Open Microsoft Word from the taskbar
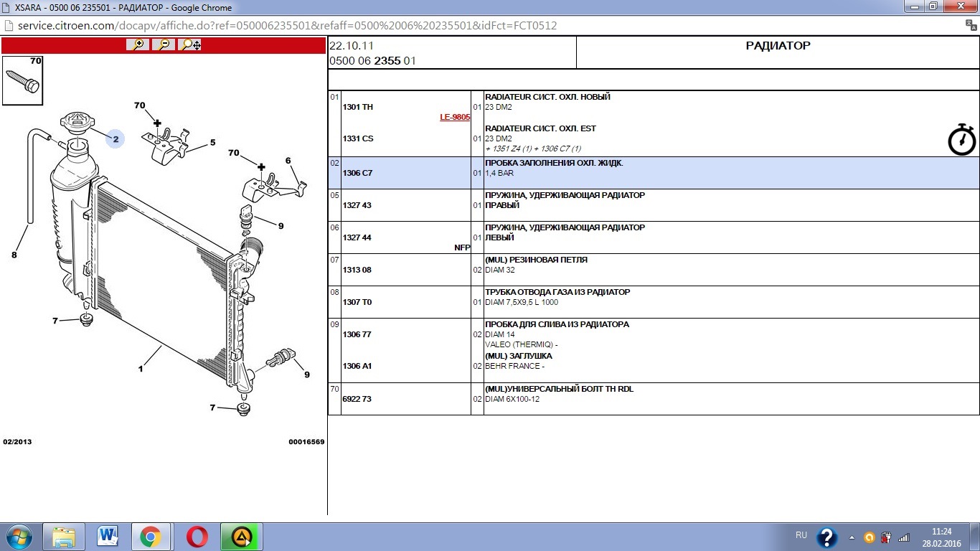Screen dimensions: 980x551 tap(108, 537)
